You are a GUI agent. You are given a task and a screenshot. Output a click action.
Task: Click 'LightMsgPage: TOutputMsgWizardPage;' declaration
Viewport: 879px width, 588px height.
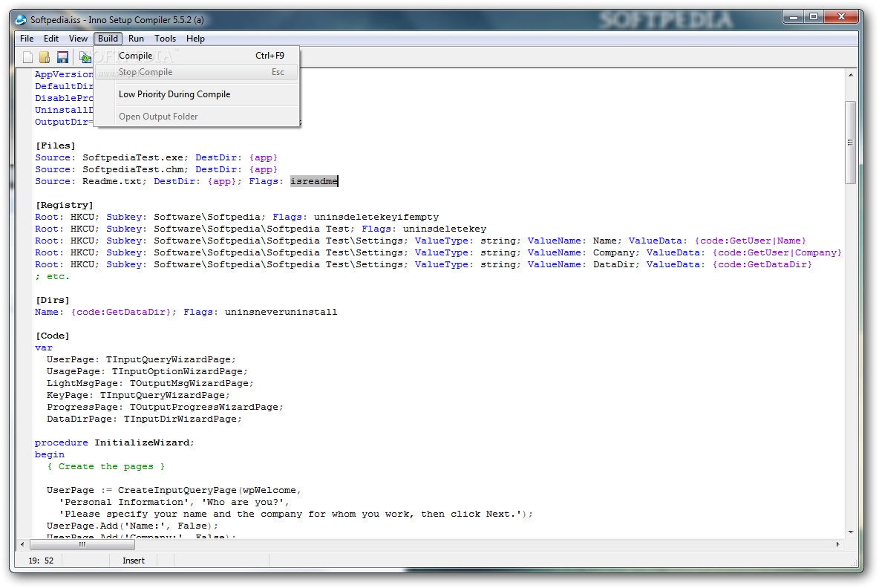pyautogui.click(x=150, y=383)
